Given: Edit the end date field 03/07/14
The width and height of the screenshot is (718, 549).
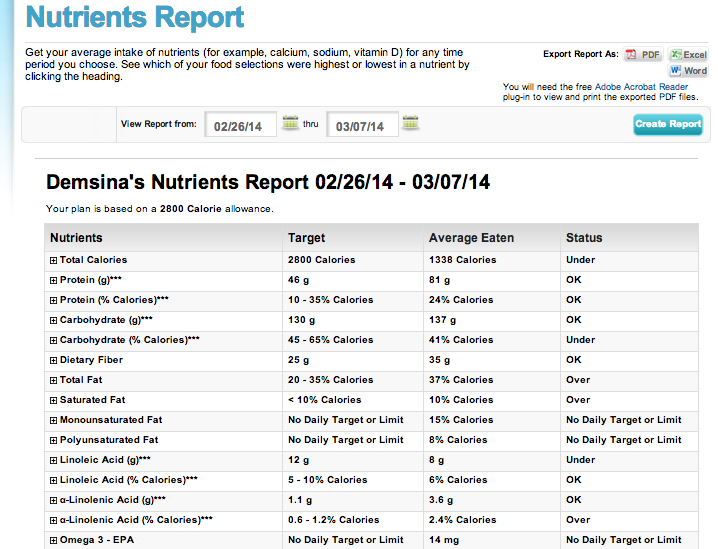Looking at the screenshot, I should 362,125.
